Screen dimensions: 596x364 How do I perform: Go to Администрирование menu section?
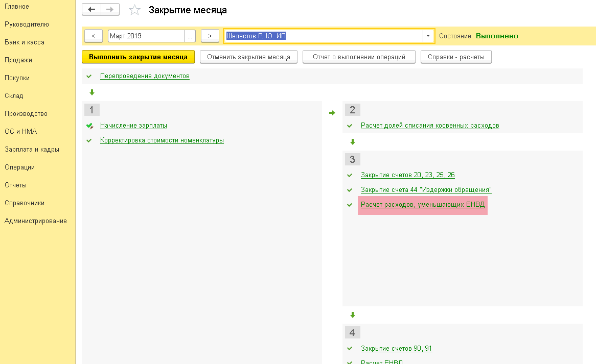coord(36,221)
